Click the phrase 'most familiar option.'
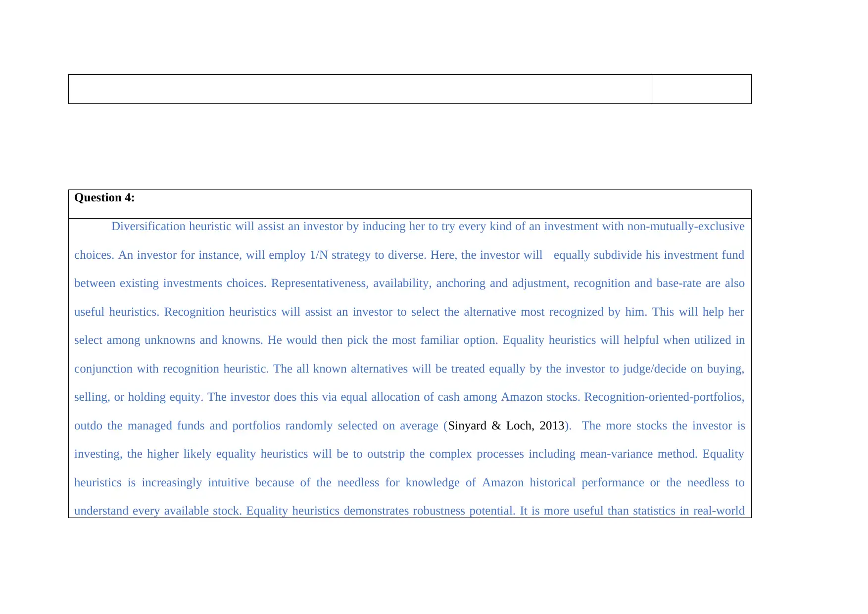Screen dimensions: 868x614 pos(445,340)
